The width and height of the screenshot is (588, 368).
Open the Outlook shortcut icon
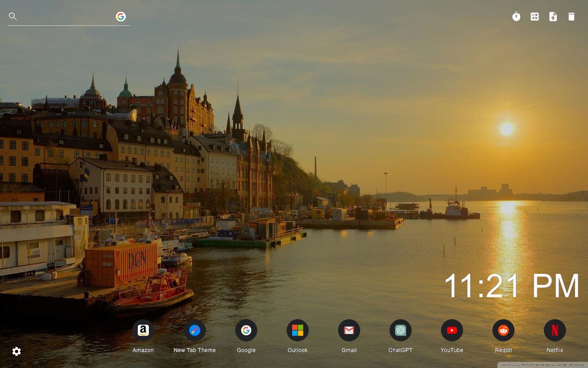[298, 330]
